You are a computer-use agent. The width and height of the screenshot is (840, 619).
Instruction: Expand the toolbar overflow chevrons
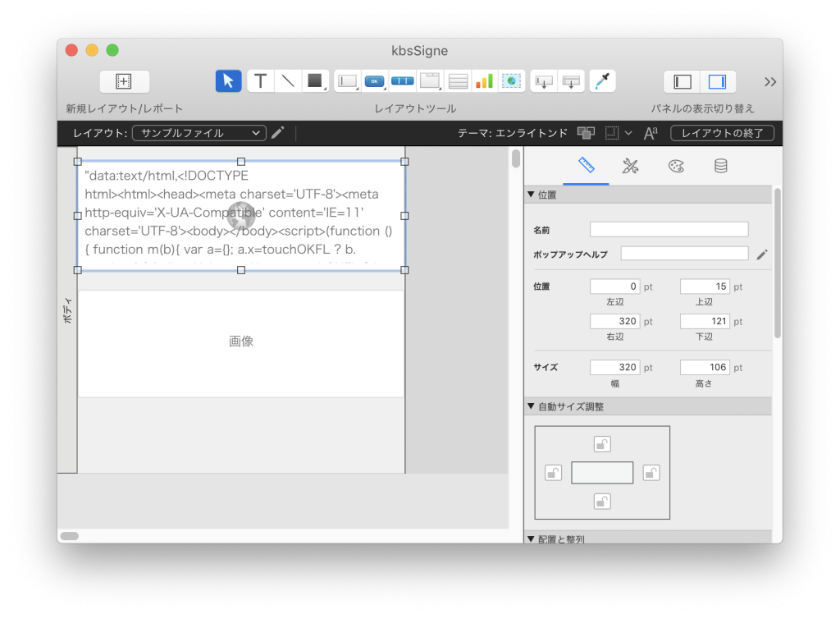[769, 82]
